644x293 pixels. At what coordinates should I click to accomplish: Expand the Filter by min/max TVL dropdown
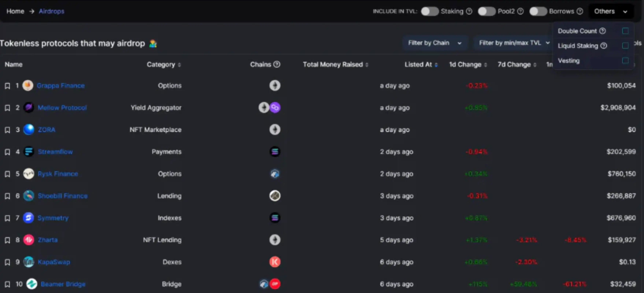(x=513, y=43)
